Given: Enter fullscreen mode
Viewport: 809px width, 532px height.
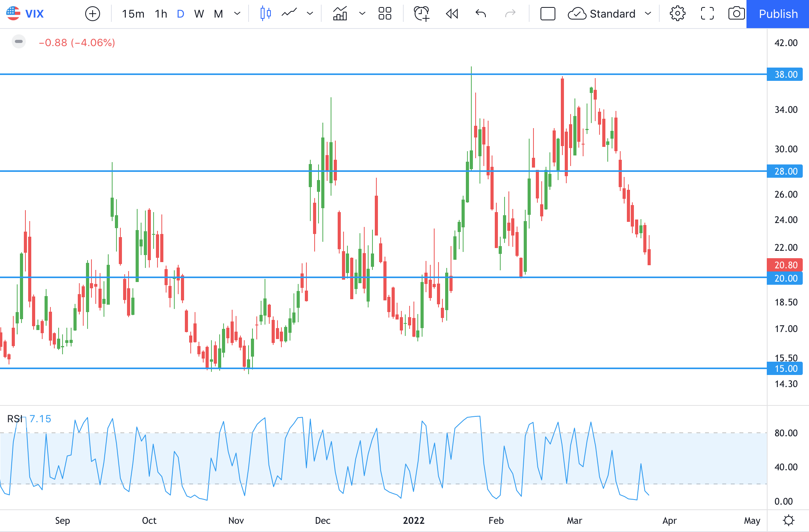Looking at the screenshot, I should 707,14.
